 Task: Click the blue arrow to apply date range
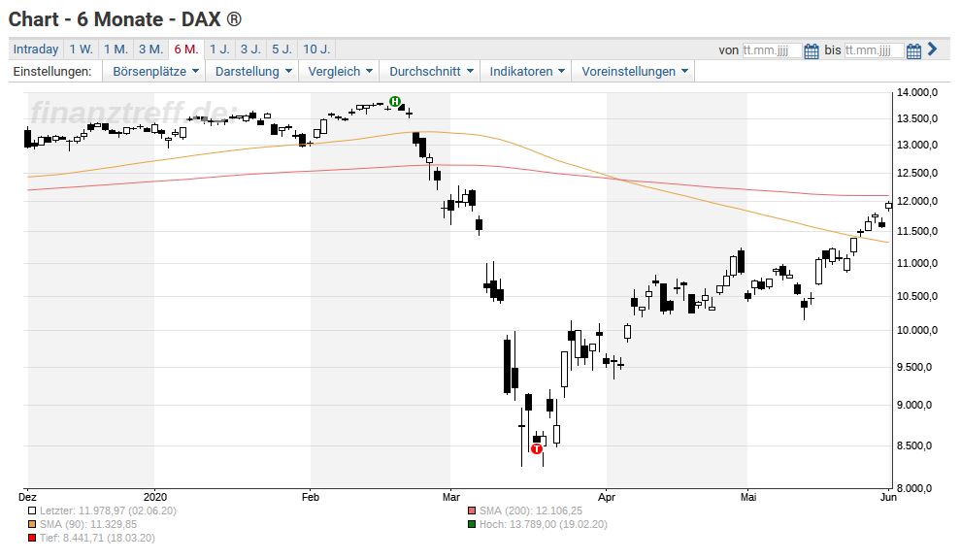(x=932, y=49)
